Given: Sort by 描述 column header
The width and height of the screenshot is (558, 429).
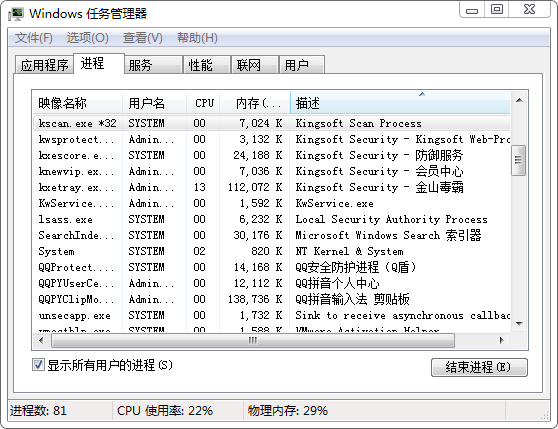Looking at the screenshot, I should point(400,103).
